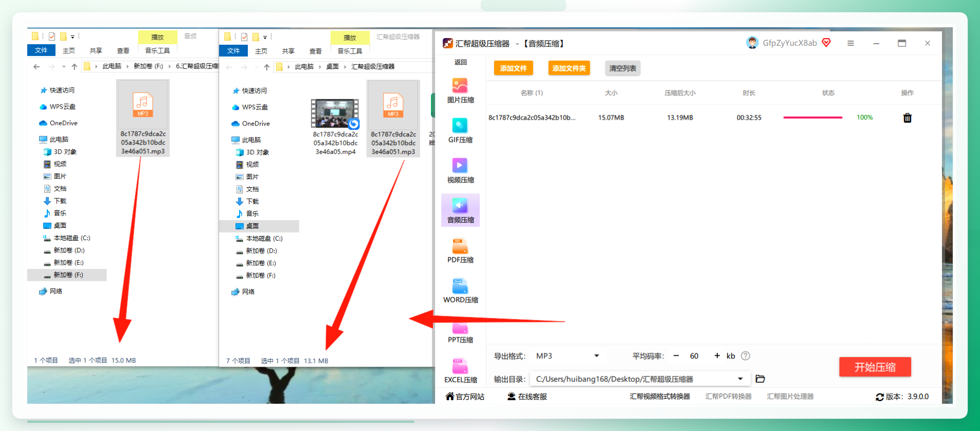Open 汇帮PDF转换器 link
Screen dimensions: 980x431
coord(728,397)
